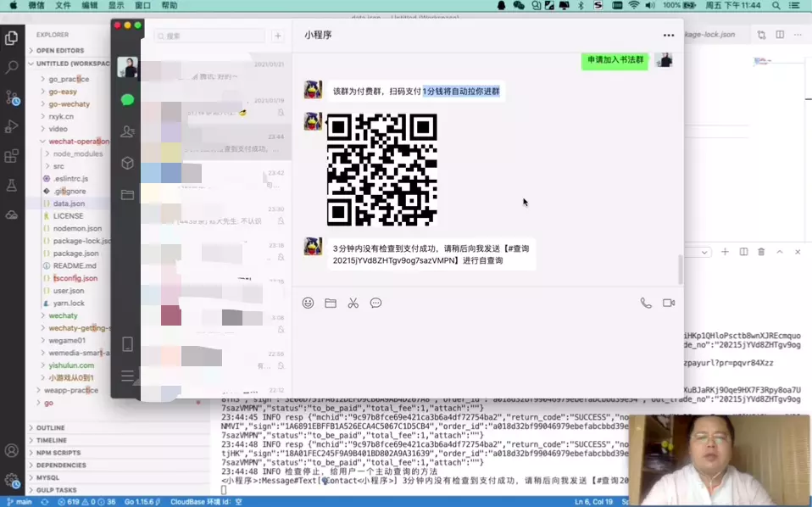Screen dimensions: 812x507
Task: Open data.json in the explorer
Action: (x=69, y=203)
